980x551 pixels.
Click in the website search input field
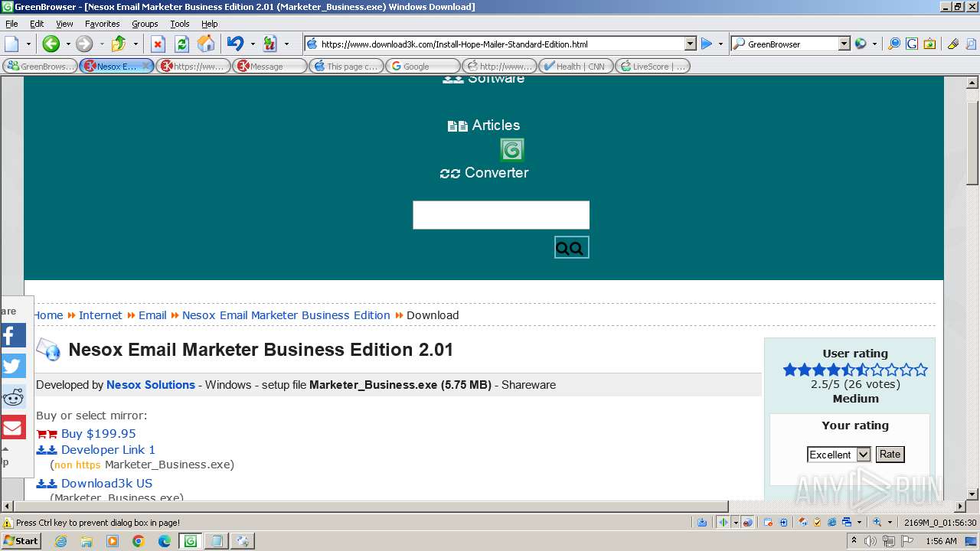tap(501, 215)
